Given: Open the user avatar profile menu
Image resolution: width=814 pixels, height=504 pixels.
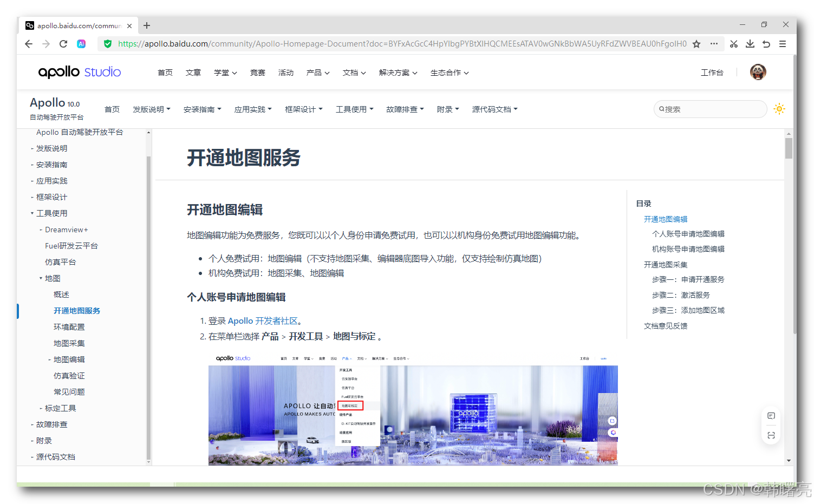Looking at the screenshot, I should [x=758, y=72].
